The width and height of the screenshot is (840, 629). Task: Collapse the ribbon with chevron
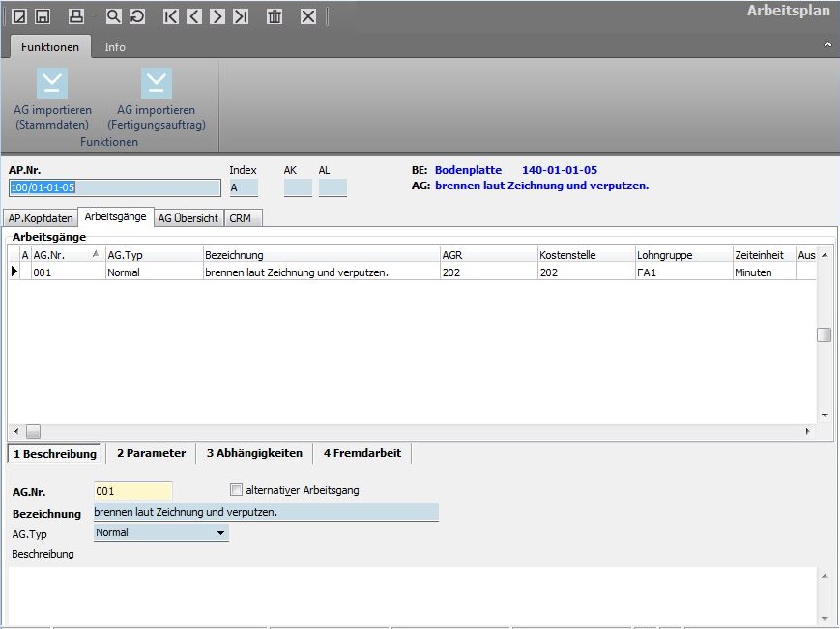click(x=826, y=45)
